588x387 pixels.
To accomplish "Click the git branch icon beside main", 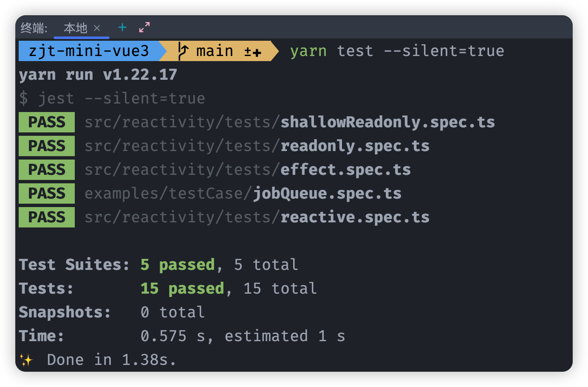I will (x=183, y=51).
